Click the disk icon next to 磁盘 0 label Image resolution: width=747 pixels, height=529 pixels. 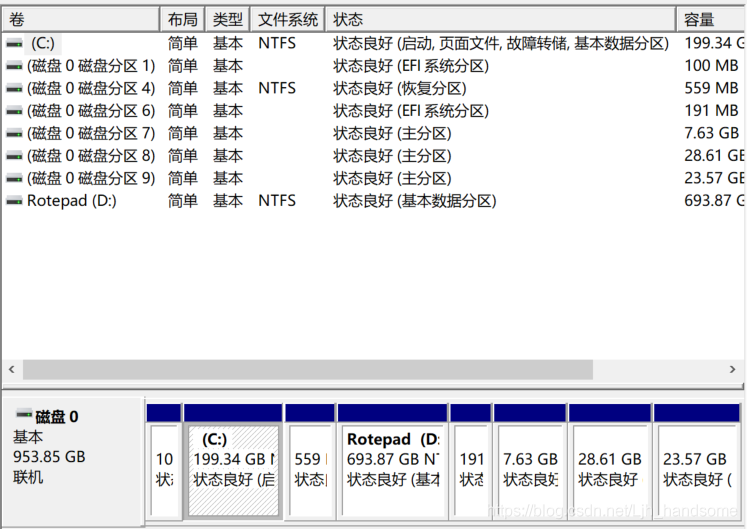point(24,414)
